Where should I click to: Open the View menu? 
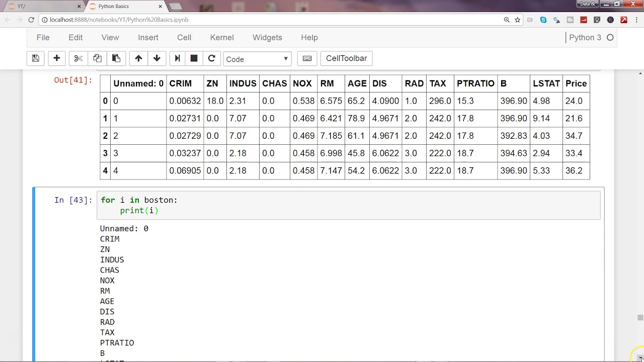[110, 38]
